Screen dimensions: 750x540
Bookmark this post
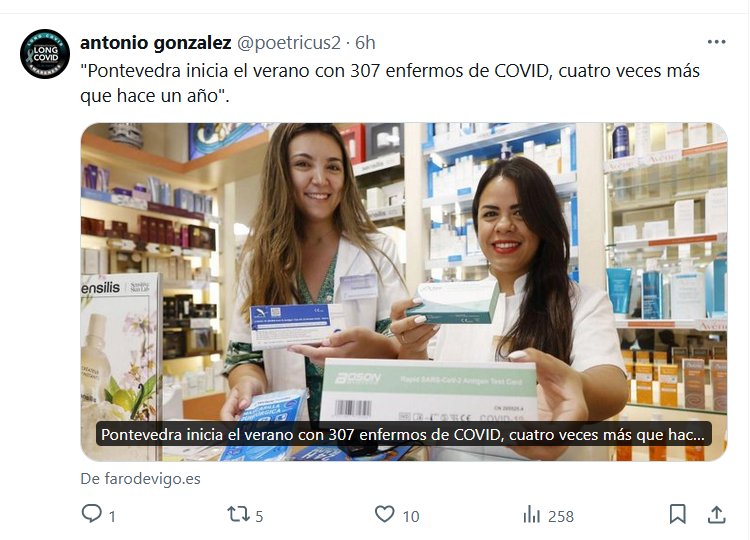coord(677,514)
